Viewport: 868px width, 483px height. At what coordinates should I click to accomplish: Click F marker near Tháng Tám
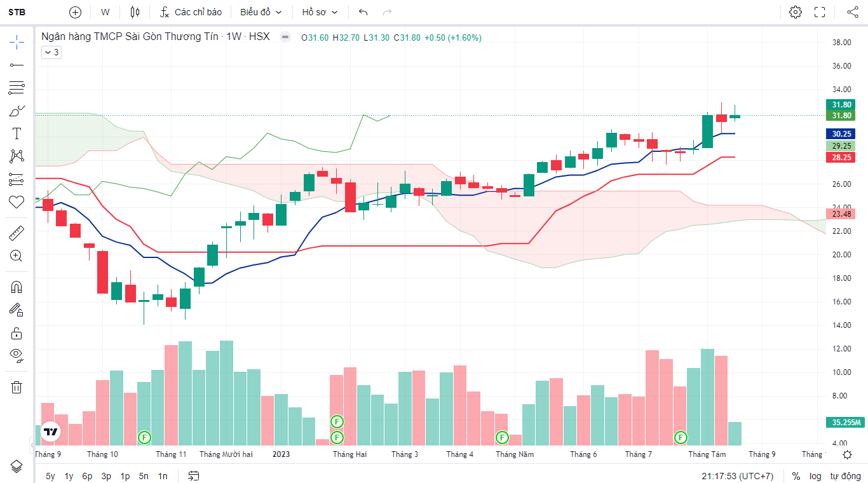[x=681, y=437]
